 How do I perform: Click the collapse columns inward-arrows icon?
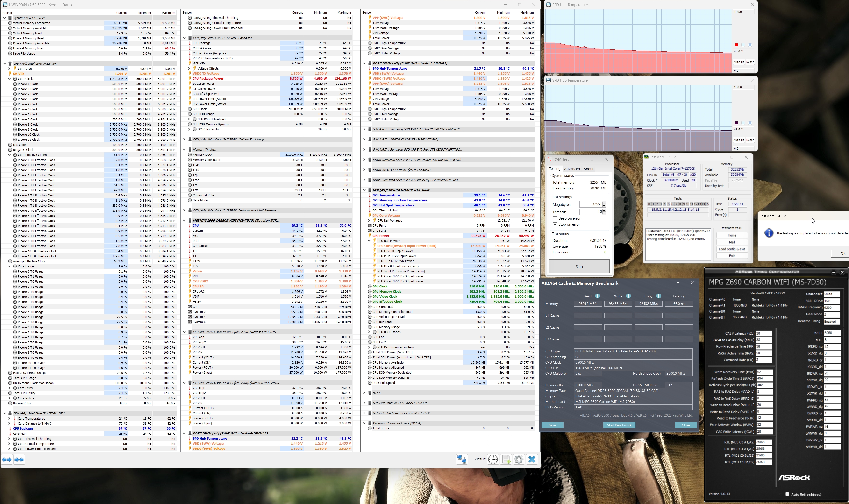coord(19,460)
